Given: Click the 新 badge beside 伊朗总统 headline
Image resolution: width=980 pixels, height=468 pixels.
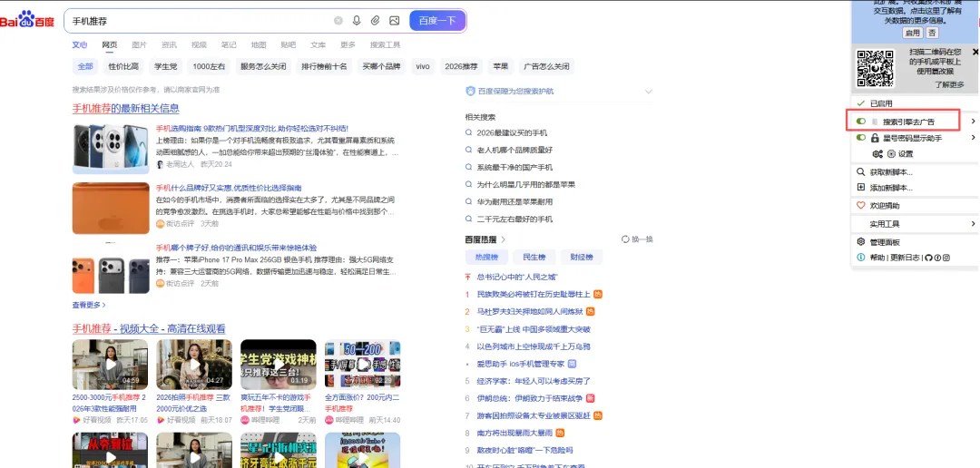Looking at the screenshot, I should tap(590, 398).
